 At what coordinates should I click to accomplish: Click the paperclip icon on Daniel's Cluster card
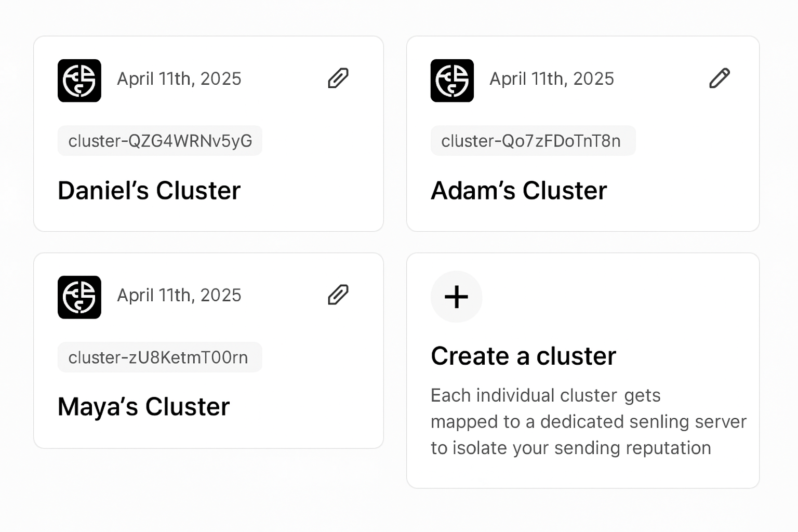point(338,78)
